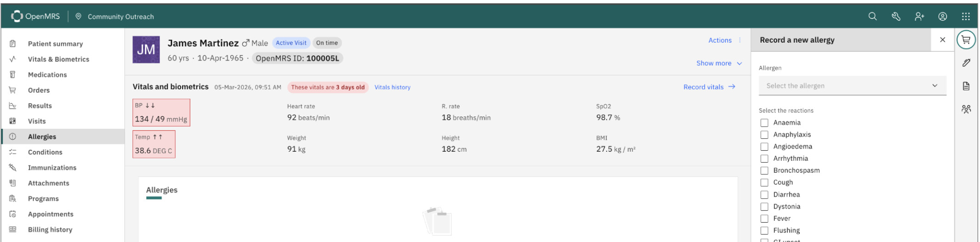Check the Anaphylaxis reaction checkbox

tap(764, 135)
